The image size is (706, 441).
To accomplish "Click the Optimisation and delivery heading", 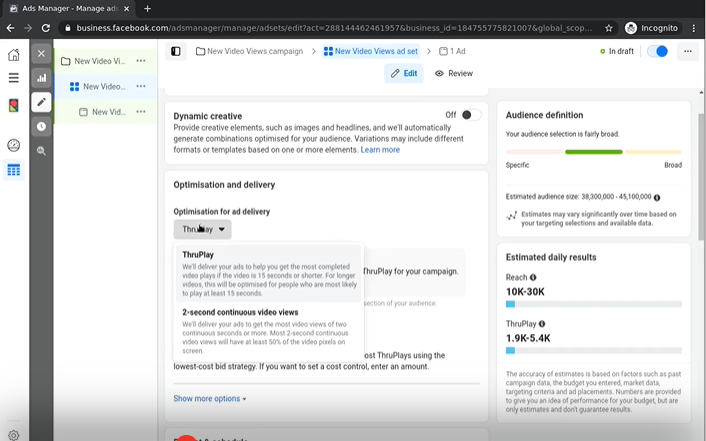I will click(224, 185).
